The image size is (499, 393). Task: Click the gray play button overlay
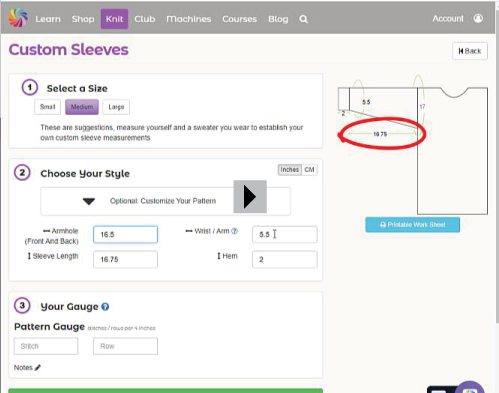click(x=250, y=197)
